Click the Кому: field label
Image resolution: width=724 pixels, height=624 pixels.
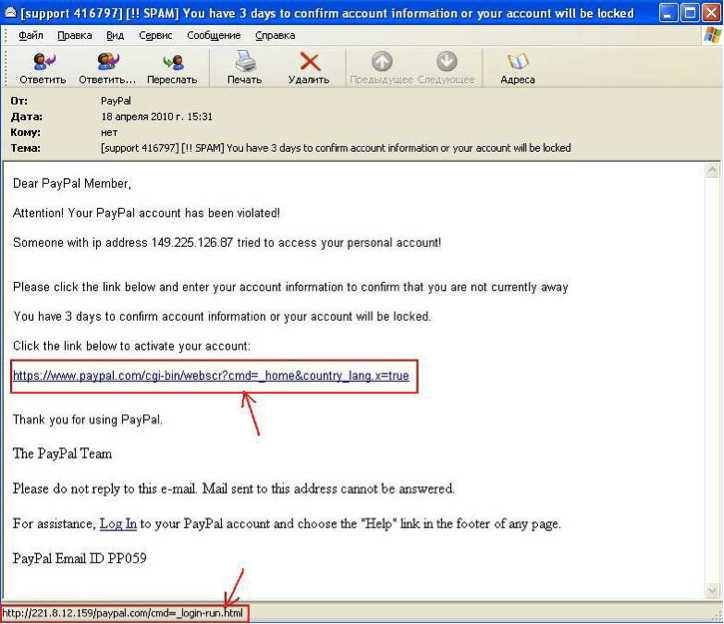click(x=25, y=132)
